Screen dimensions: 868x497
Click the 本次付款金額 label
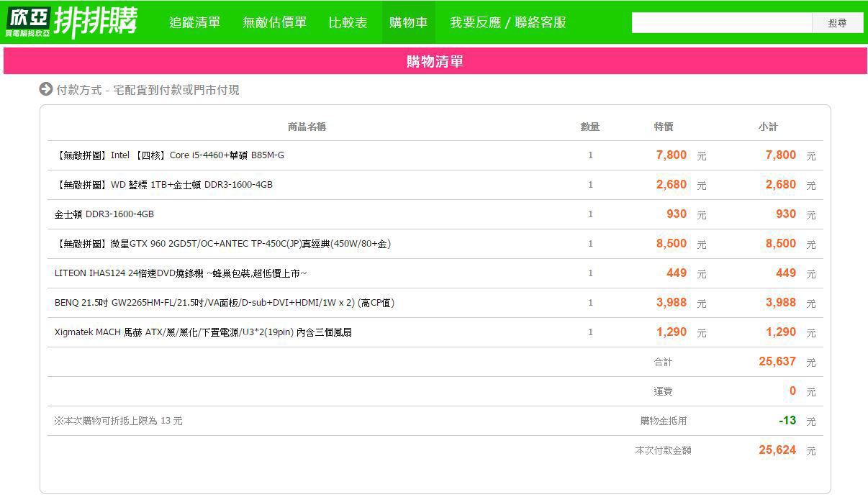coord(663,451)
